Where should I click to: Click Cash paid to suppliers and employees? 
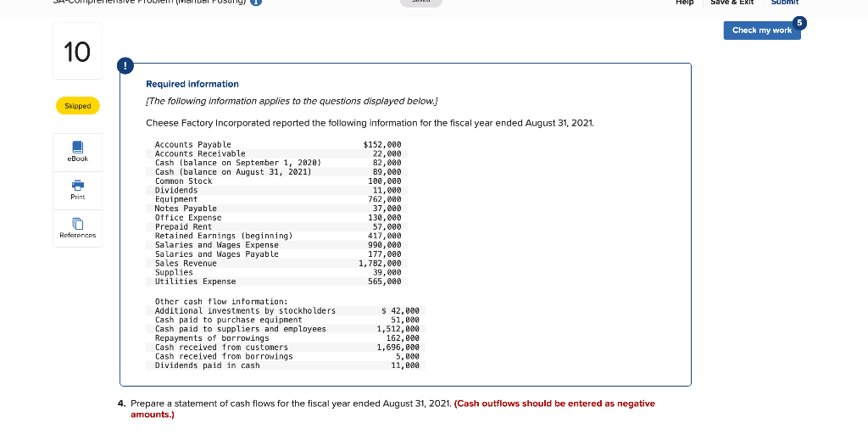(240, 329)
